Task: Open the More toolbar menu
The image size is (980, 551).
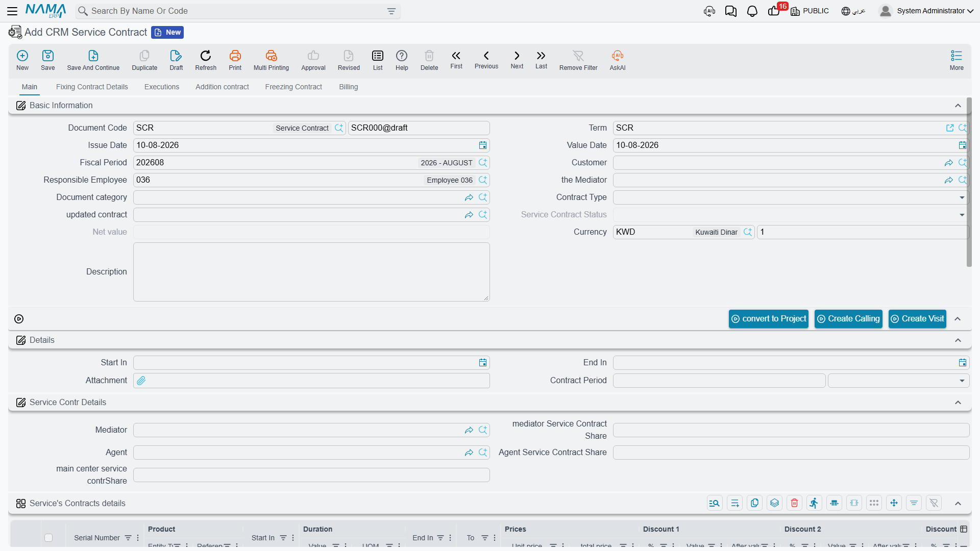Action: (x=957, y=60)
